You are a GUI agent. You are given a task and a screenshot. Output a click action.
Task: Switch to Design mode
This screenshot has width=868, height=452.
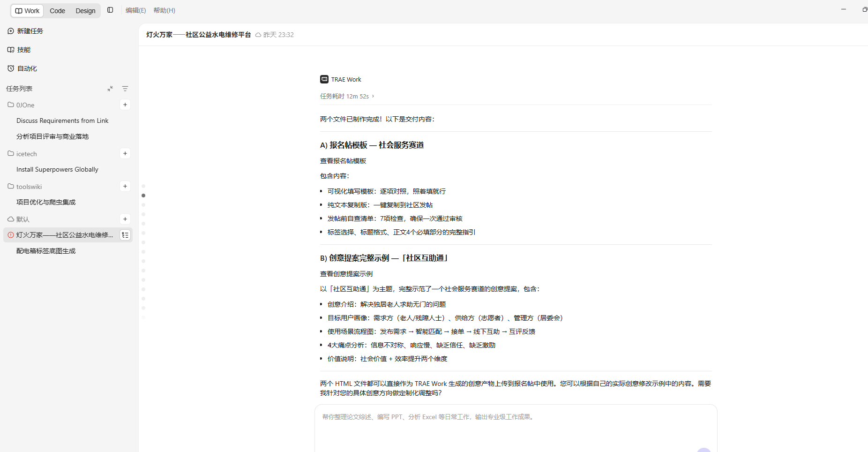point(85,11)
